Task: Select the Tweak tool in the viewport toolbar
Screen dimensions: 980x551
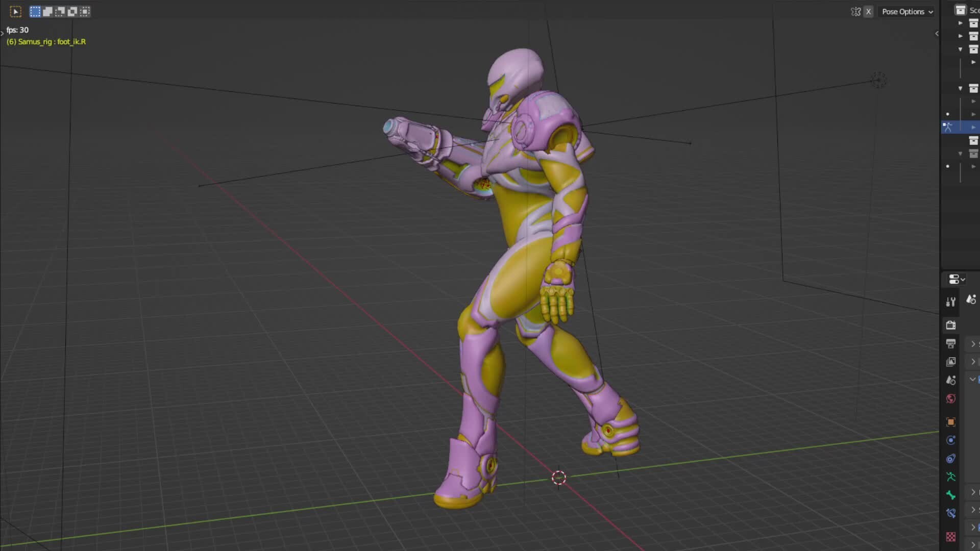Action: click(x=16, y=11)
